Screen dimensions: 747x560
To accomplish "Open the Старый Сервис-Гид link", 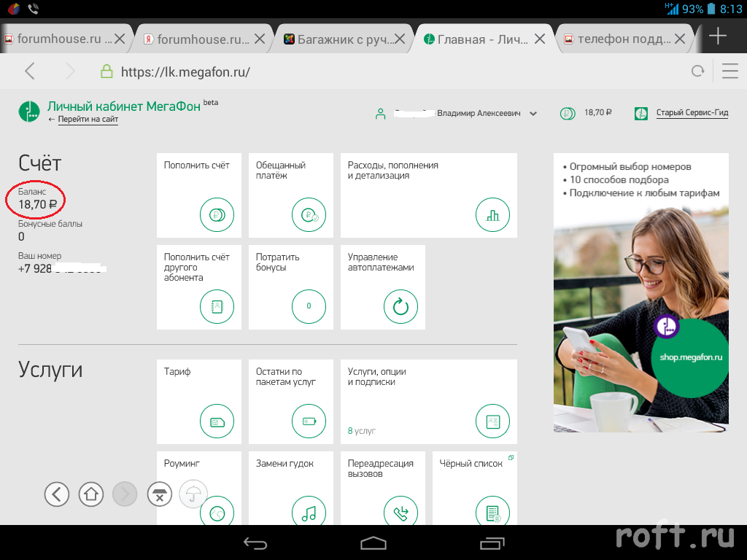I will pyautogui.click(x=692, y=113).
